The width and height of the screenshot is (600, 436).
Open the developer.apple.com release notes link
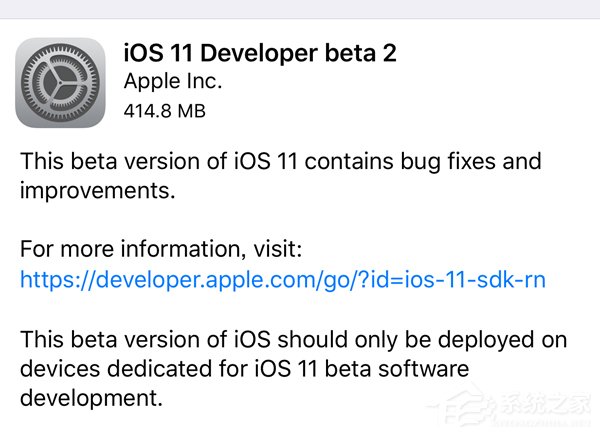click(283, 280)
